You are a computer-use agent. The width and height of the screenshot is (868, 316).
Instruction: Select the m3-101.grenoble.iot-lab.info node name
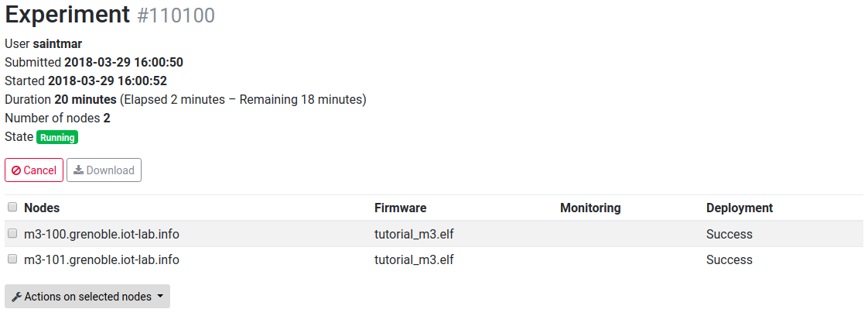[101, 259]
